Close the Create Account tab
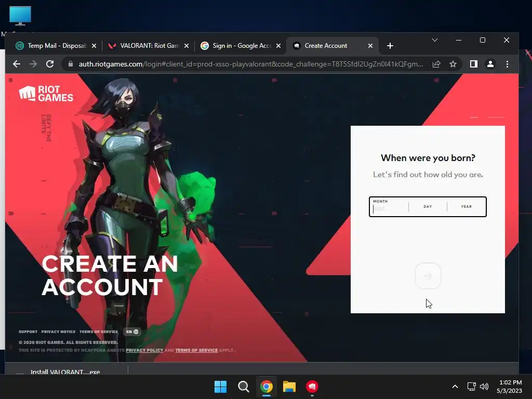The image size is (532, 399). 370,46
